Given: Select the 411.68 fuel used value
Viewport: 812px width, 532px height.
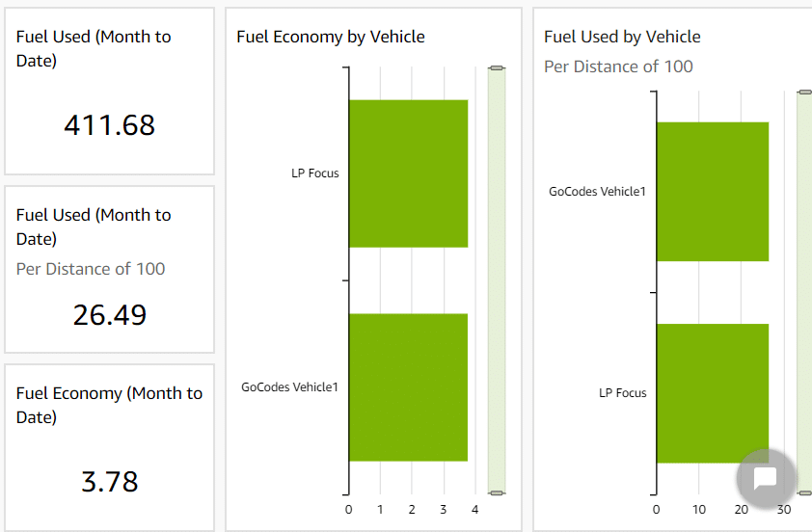Looking at the screenshot, I should (109, 125).
